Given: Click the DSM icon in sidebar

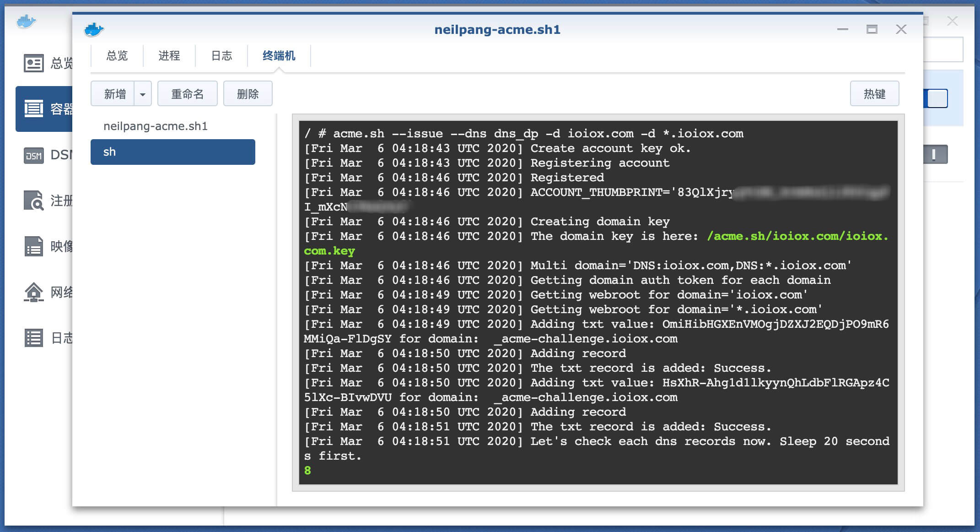Looking at the screenshot, I should coord(33,156).
